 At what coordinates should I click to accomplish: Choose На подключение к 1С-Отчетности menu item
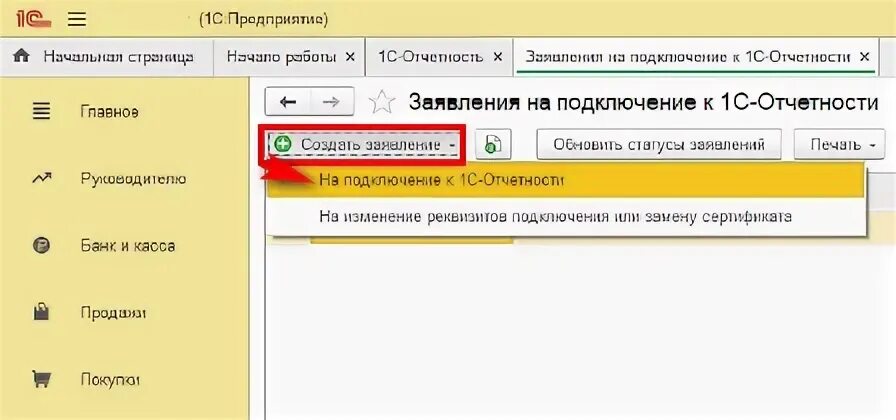566,181
